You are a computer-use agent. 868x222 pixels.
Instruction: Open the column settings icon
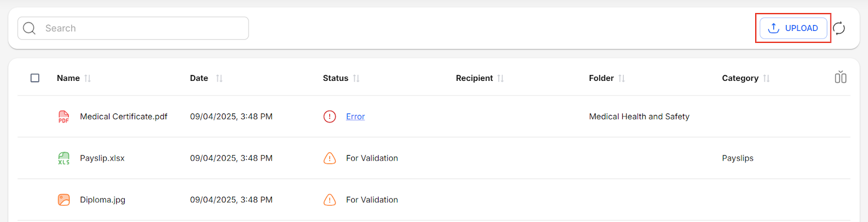pyautogui.click(x=840, y=78)
